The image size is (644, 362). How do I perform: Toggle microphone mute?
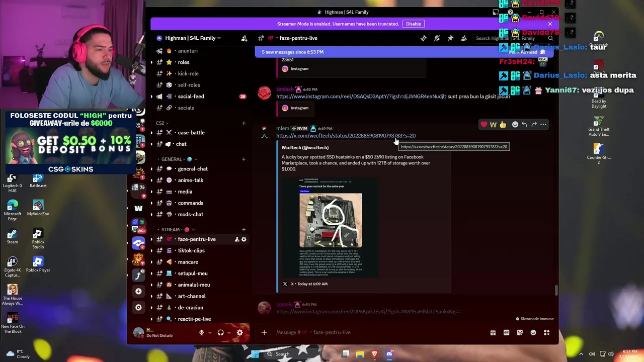click(201, 332)
